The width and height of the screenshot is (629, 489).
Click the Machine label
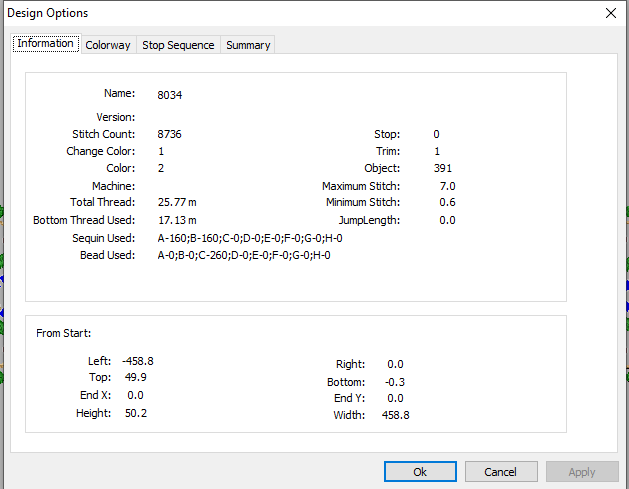tap(114, 186)
